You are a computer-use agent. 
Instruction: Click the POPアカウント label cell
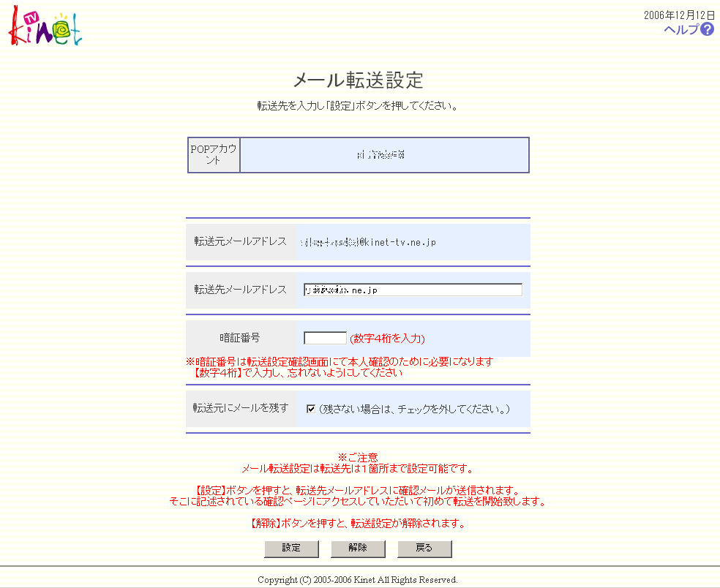pos(214,155)
